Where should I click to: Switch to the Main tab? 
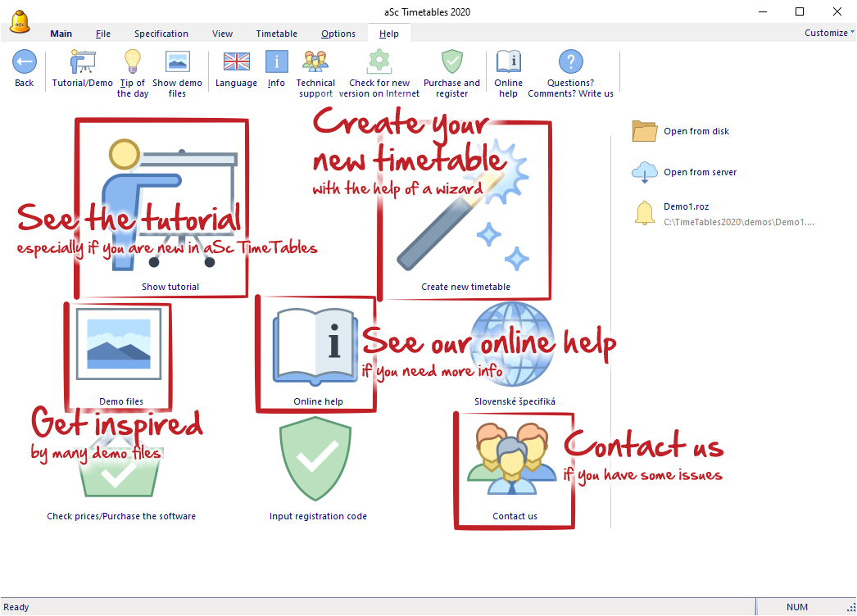click(61, 34)
